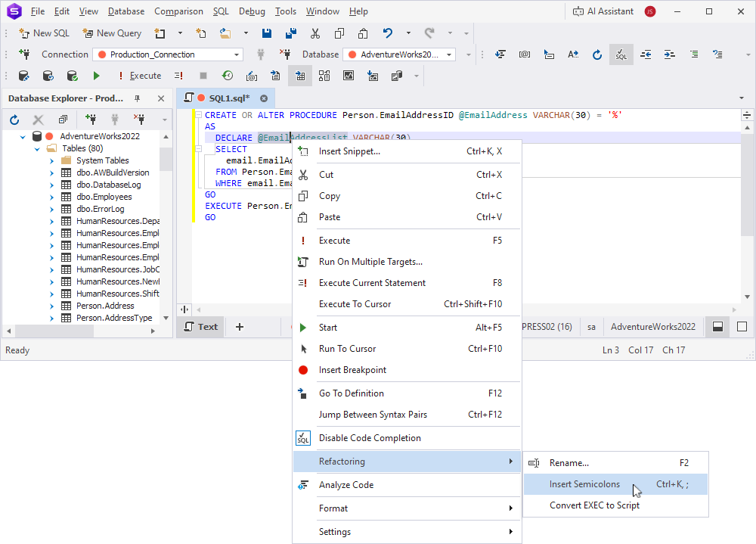Open the Production_Connection dropdown
This screenshot has width=756, height=544.
pyautogui.click(x=237, y=54)
